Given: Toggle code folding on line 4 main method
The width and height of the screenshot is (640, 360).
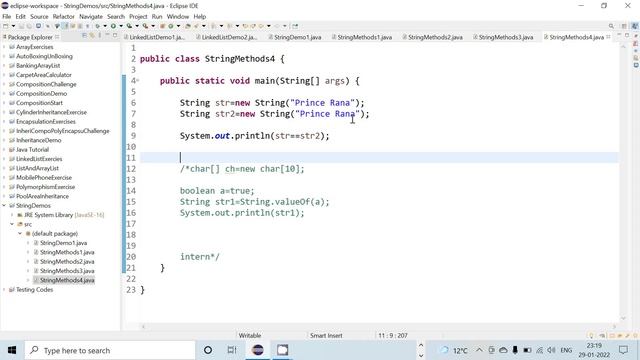Looking at the screenshot, I should point(138,81).
